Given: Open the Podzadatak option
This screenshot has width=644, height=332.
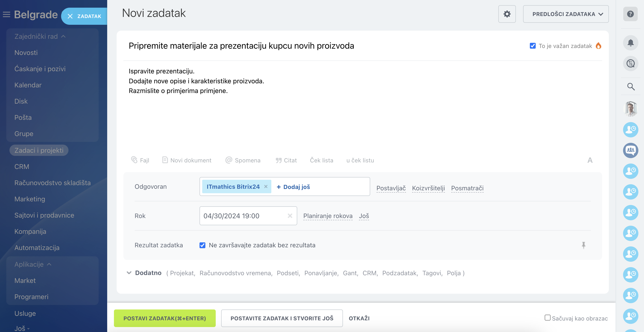Looking at the screenshot, I should pos(399,273).
